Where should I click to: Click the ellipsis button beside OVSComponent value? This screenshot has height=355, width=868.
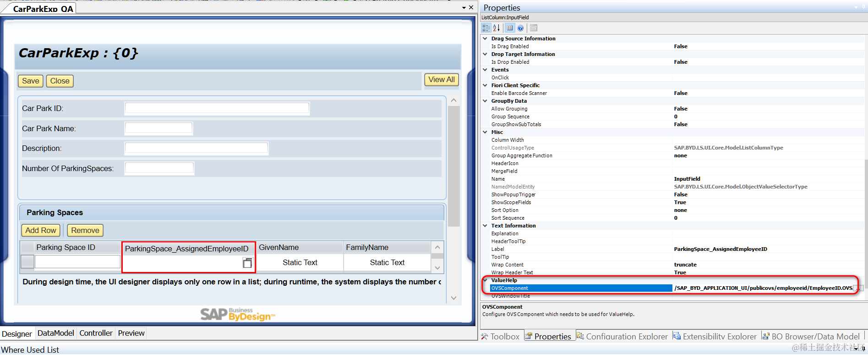859,288
